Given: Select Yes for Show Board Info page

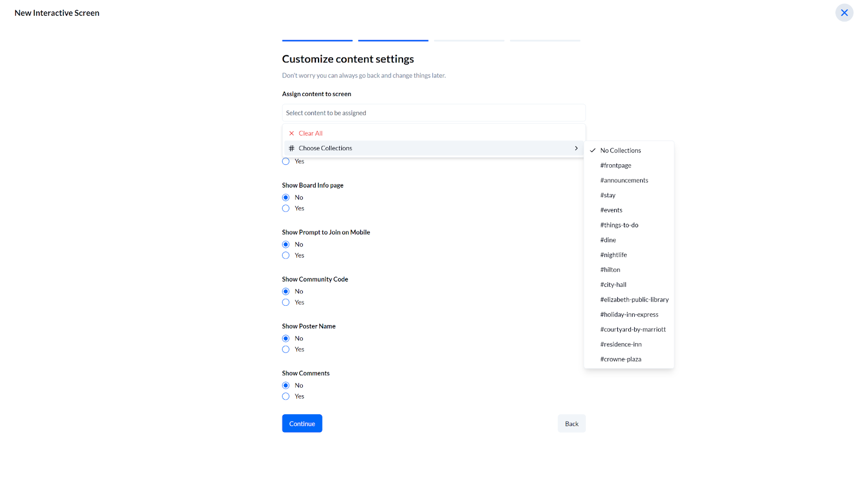Looking at the screenshot, I should click(x=286, y=209).
